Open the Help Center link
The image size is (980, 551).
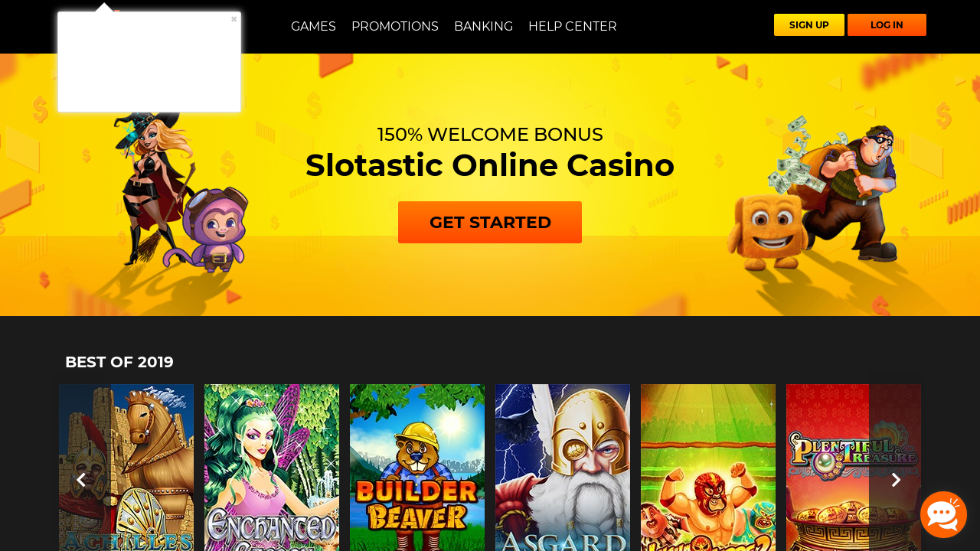point(573,26)
